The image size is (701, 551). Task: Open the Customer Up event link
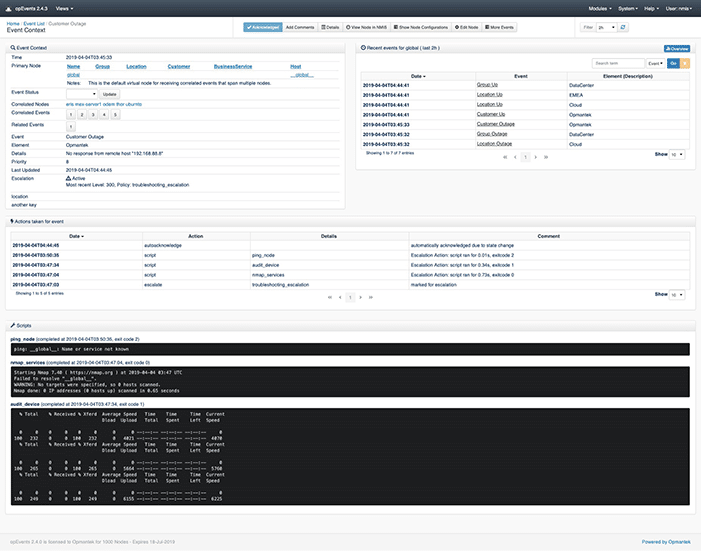coord(491,114)
